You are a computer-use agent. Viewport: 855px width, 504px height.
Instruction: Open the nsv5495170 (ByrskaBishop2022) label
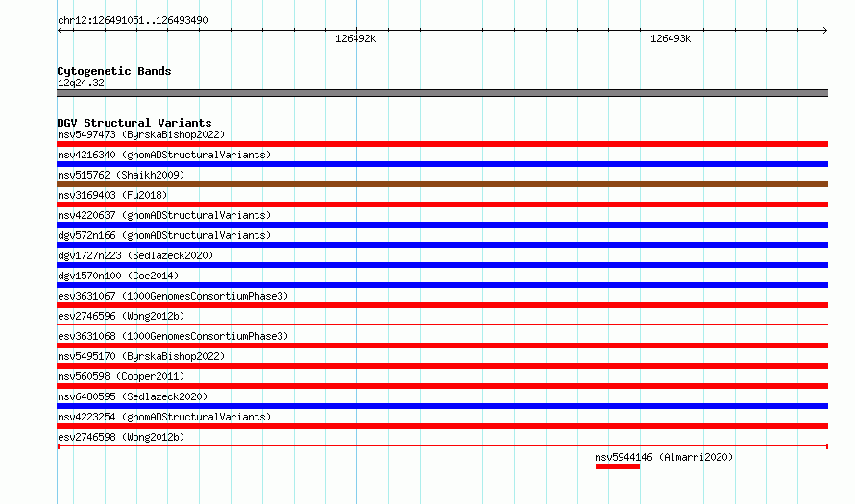point(141,356)
